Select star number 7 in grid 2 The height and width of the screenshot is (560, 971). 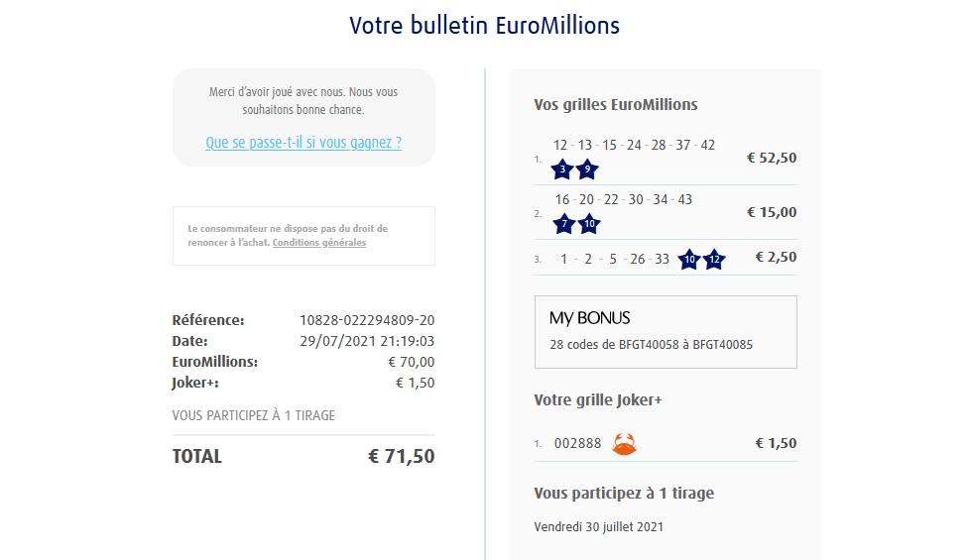[x=563, y=224]
